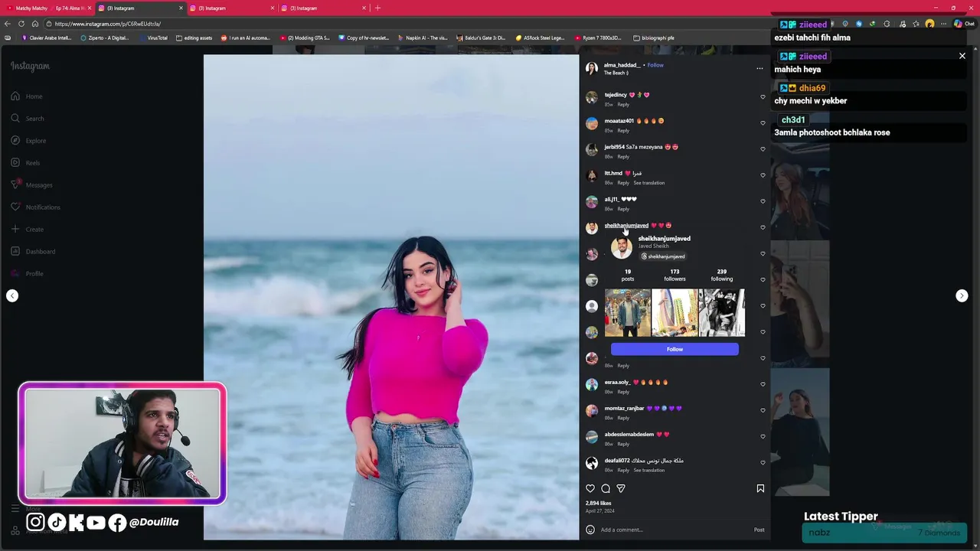Open bibliographi pfe bookmark folder

pos(653,37)
